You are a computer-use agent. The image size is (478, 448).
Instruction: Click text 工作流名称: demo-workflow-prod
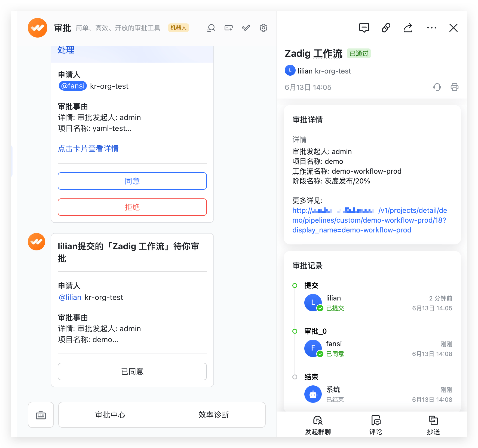pyautogui.click(x=347, y=171)
